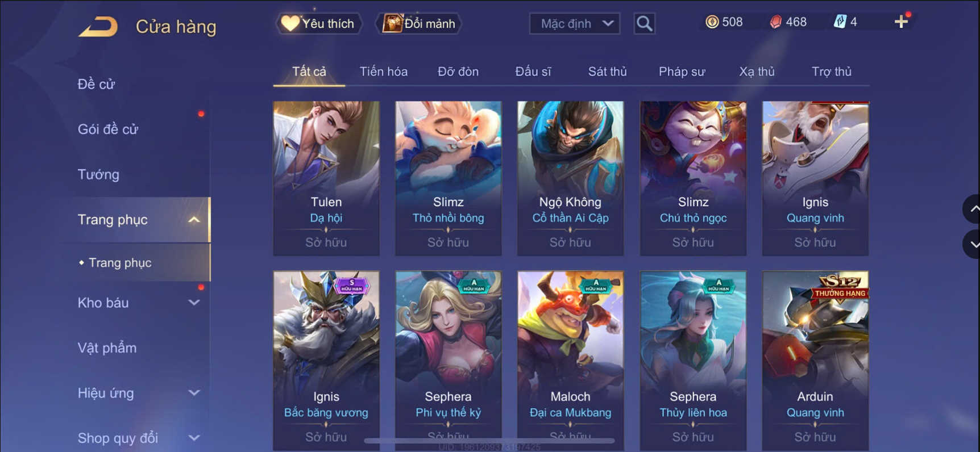Expand the Kho báu sidebar section
Viewport: 980px width, 452px height.
[194, 303]
